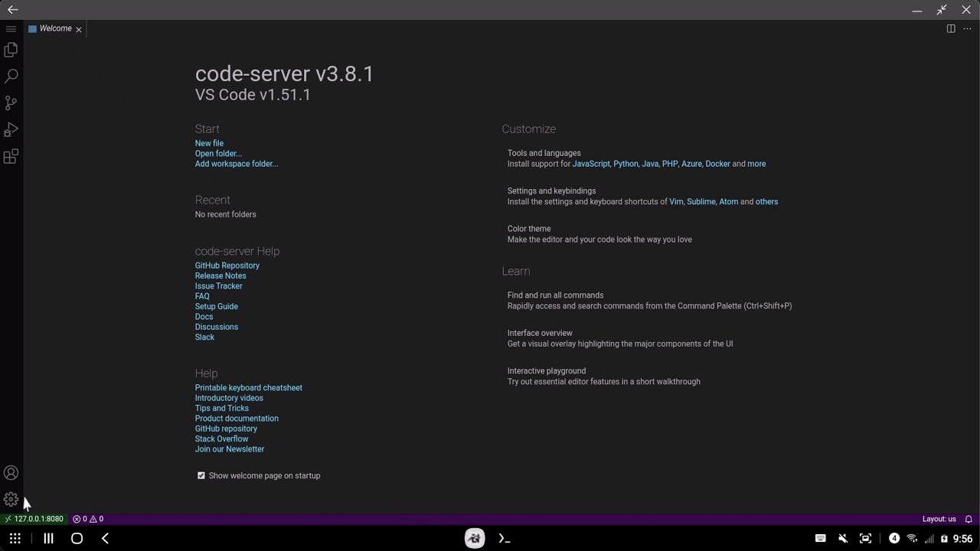Screen dimensions: 980x551
Task: Open the Issue Tracker link
Action: click(x=219, y=286)
